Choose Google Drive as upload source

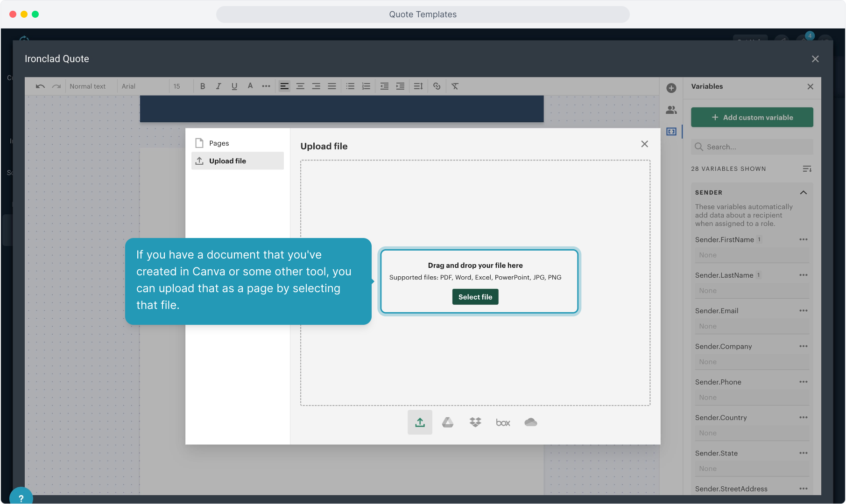pos(448,422)
